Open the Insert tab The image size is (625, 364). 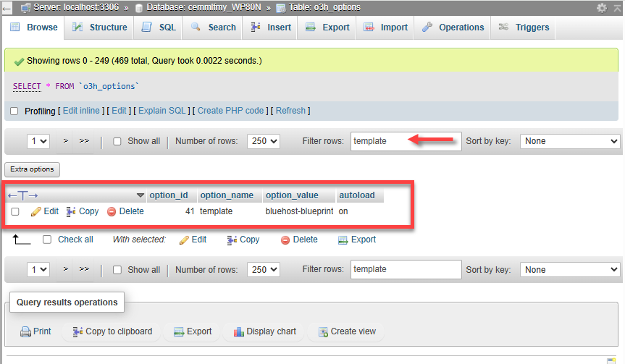[x=270, y=27]
